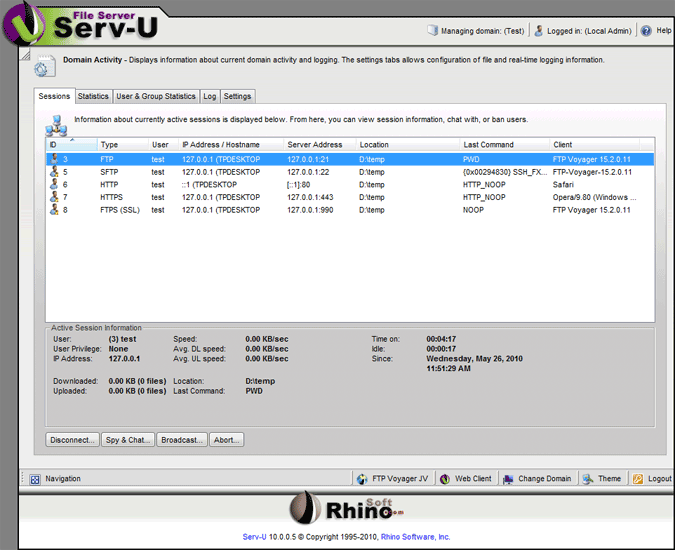This screenshot has height=550, width=675.
Task: Click the Serv-U File Server logo
Action: tap(75, 25)
